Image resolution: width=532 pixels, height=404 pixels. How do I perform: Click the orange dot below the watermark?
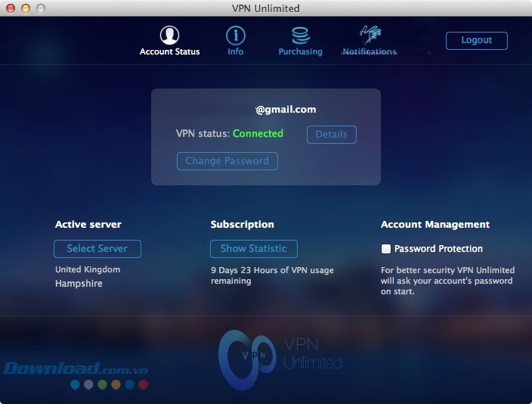116,384
